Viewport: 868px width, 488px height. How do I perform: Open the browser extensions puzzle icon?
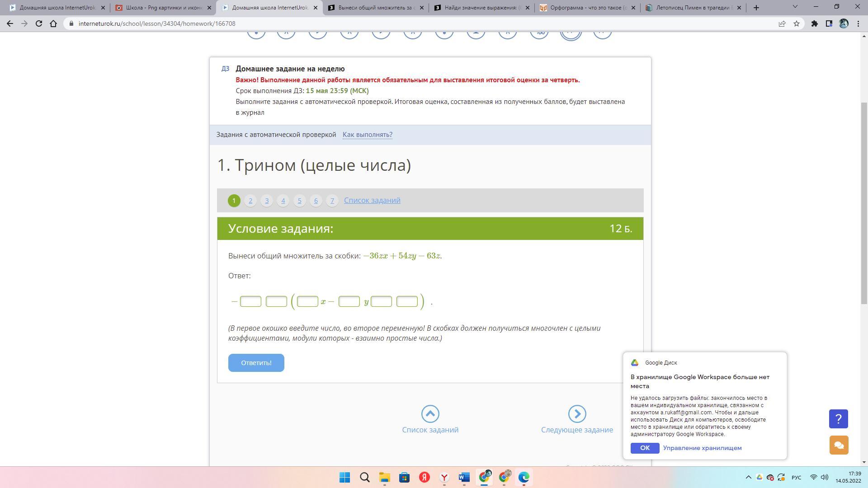coord(814,23)
